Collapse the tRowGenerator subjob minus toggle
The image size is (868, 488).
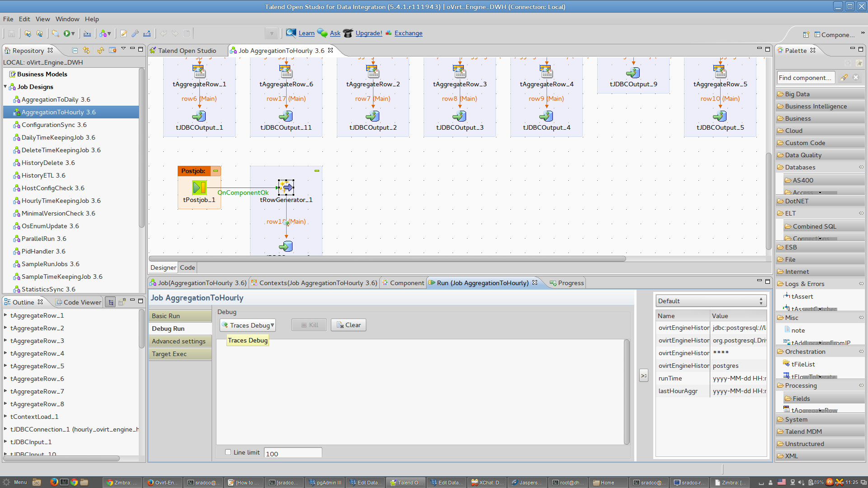point(317,171)
